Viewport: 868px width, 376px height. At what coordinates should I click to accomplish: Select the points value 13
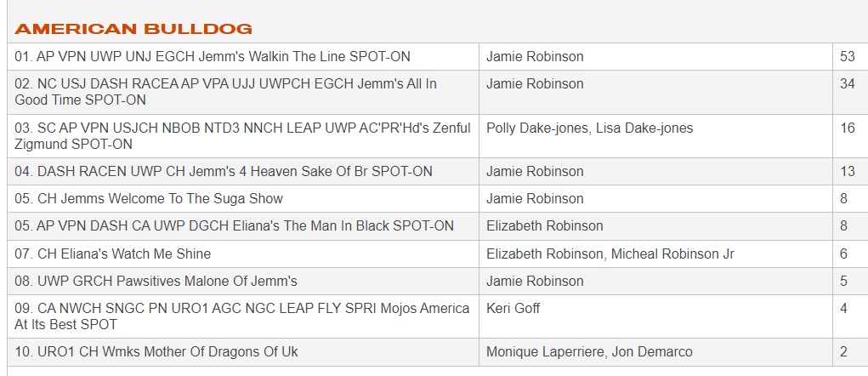(x=847, y=172)
